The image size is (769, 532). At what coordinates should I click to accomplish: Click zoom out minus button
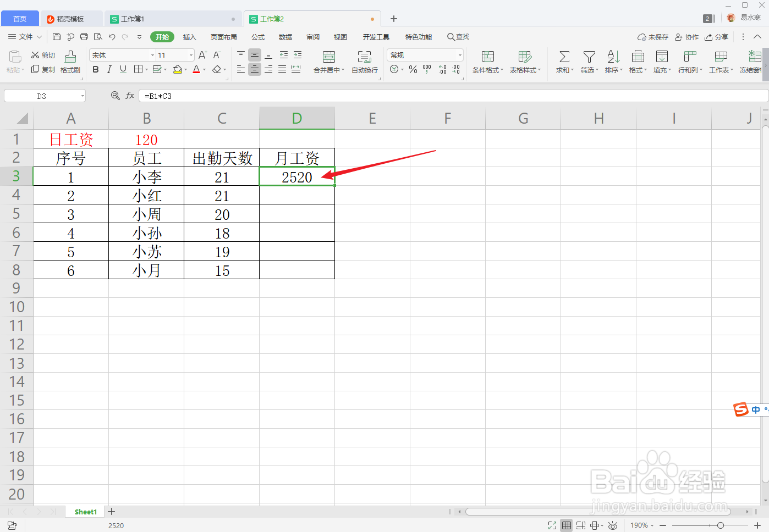663,525
